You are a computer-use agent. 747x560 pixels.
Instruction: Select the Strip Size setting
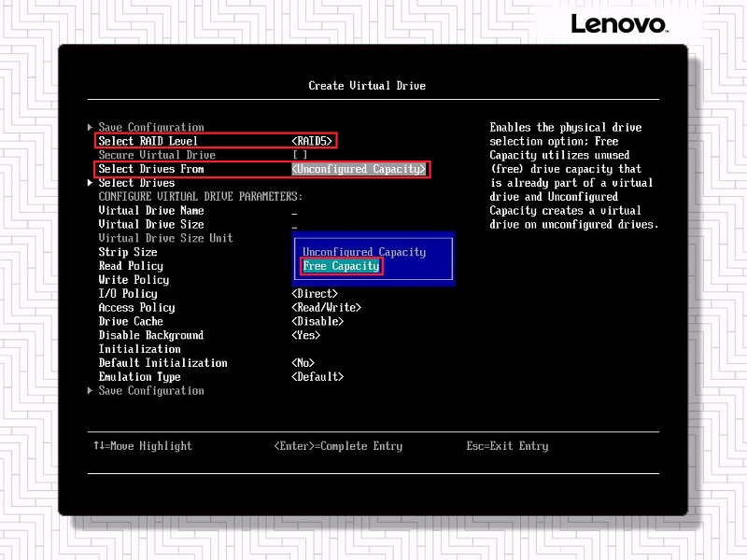tap(128, 252)
